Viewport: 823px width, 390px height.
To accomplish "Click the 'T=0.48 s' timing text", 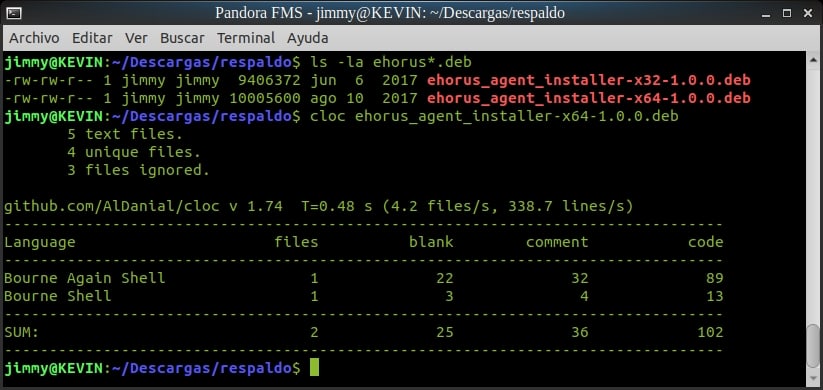I will point(336,206).
